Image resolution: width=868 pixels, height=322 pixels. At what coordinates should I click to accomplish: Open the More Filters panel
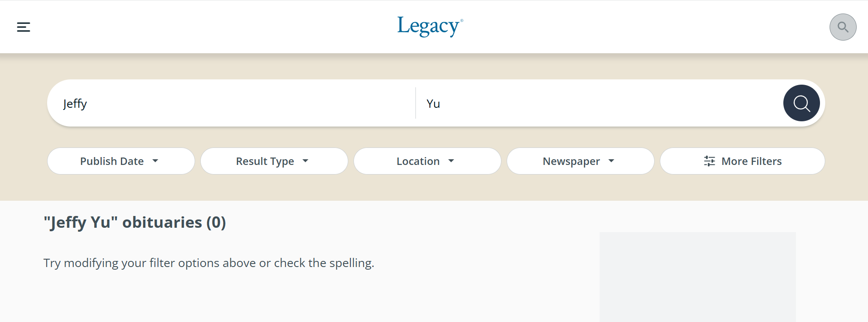pyautogui.click(x=751, y=161)
